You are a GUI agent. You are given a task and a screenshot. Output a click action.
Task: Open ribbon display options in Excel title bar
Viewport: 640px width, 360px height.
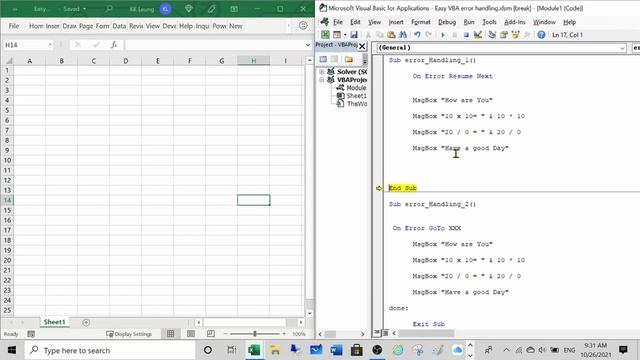pyautogui.click(x=234, y=9)
